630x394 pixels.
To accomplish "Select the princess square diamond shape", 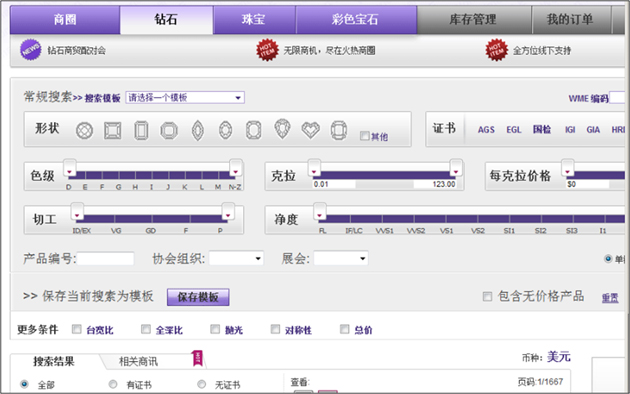I will (112, 131).
